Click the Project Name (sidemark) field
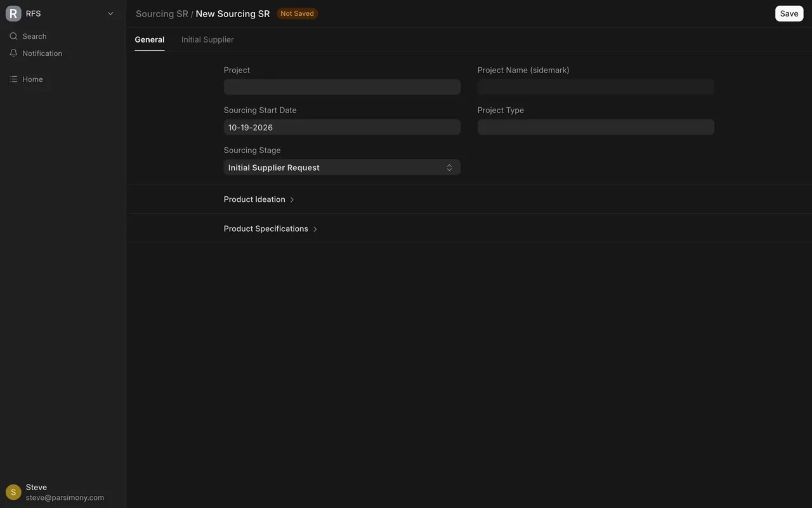Screen dimensions: 812x508 tap(596, 87)
